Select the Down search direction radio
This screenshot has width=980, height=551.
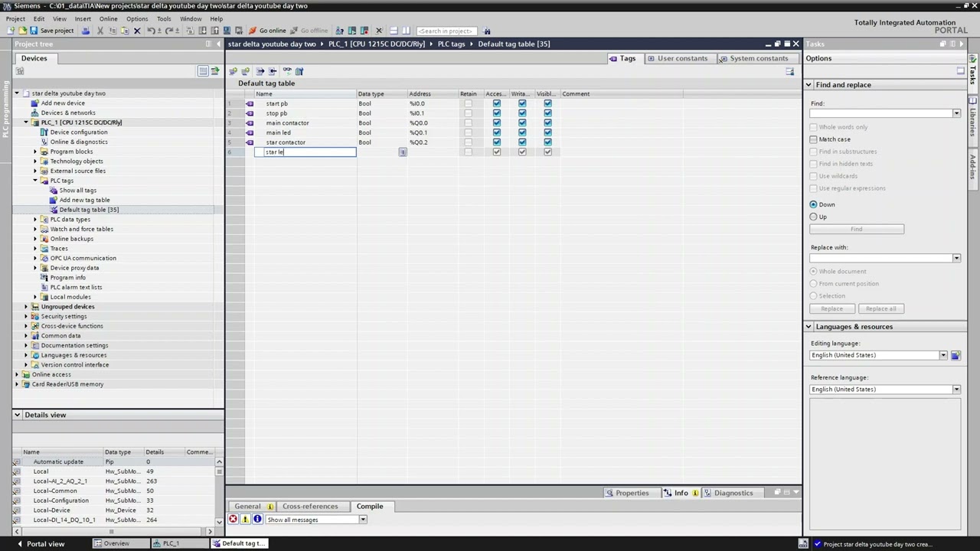click(x=813, y=204)
